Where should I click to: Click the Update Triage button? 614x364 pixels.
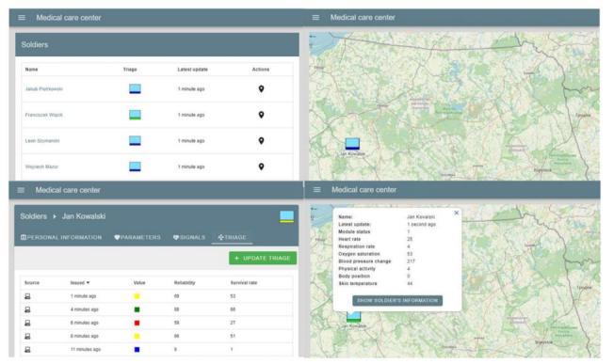[x=263, y=258]
